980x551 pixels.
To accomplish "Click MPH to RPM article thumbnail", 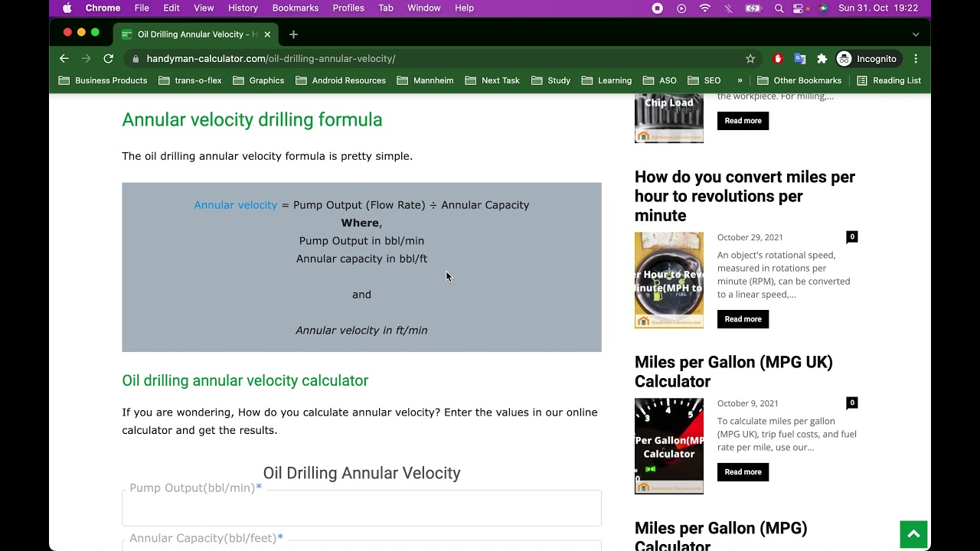I will pyautogui.click(x=669, y=280).
